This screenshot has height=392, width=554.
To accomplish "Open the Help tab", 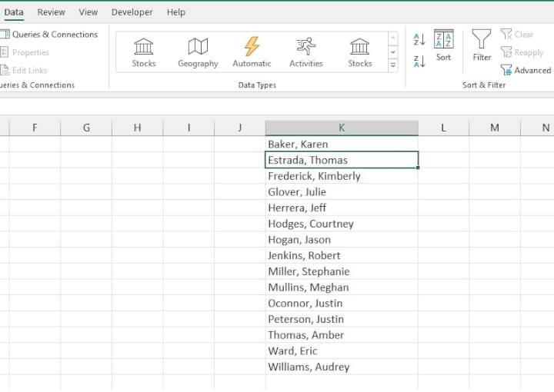I will [x=176, y=12].
